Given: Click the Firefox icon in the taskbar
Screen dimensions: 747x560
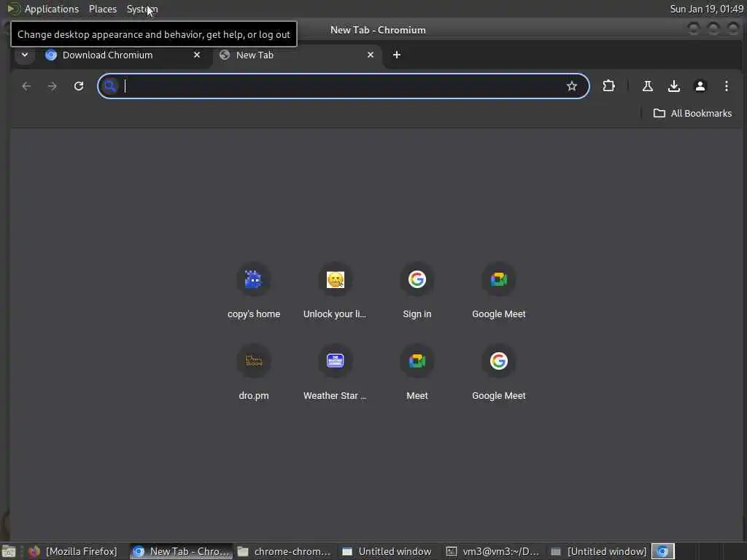Looking at the screenshot, I should [34, 551].
